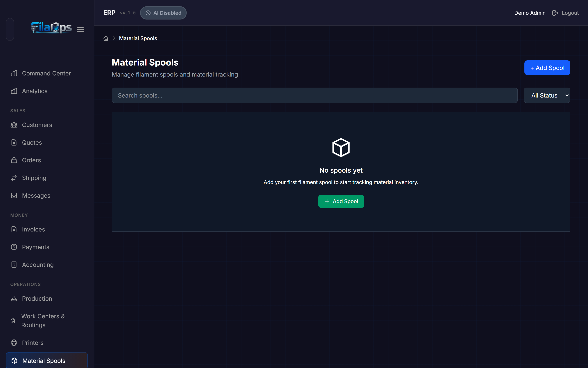
Task: Click Demo Admin user name
Action: point(530,13)
